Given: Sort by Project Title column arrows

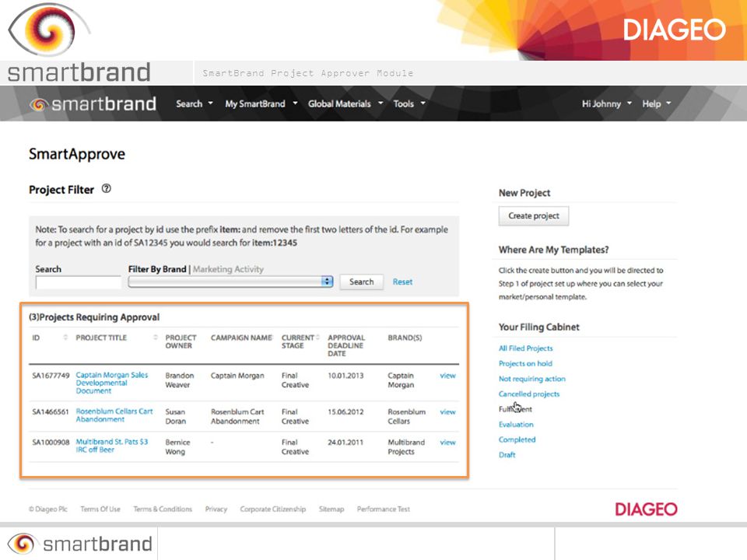Looking at the screenshot, I should click(x=156, y=338).
